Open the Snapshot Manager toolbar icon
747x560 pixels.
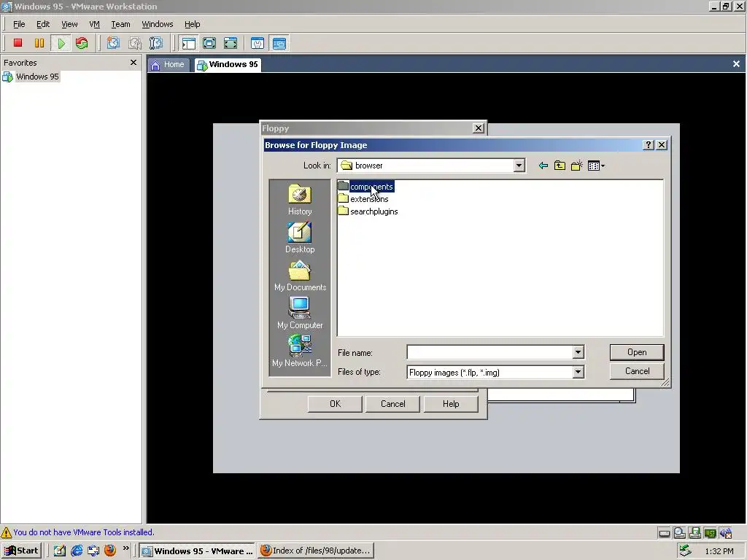tap(156, 43)
